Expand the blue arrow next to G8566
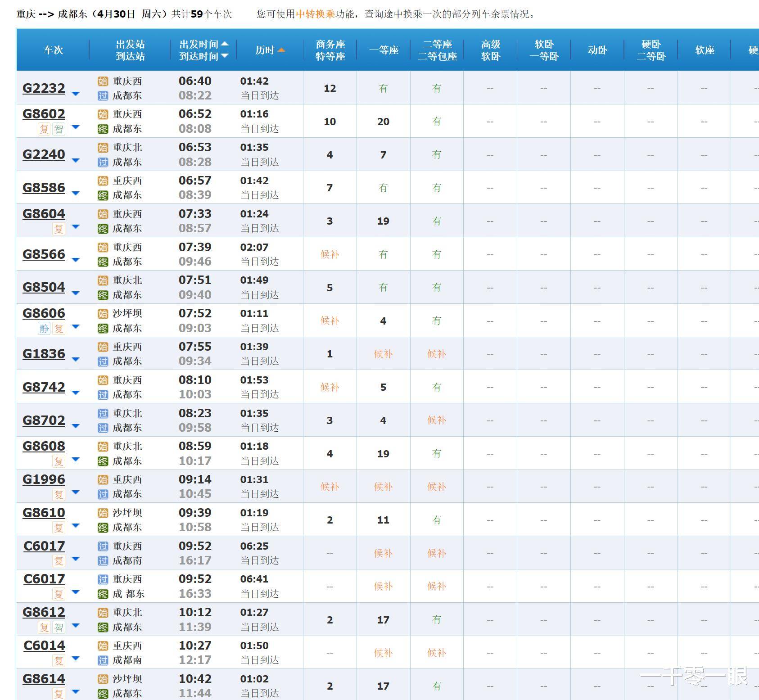The height and width of the screenshot is (700, 759). pos(76,260)
